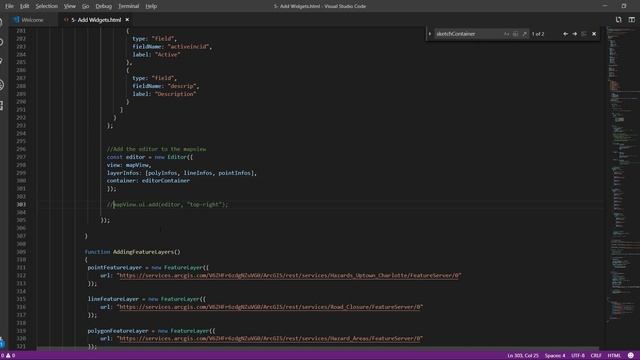Expand the replace field toggle arrow
Screen dimensions: 640x360
(x=430, y=34)
